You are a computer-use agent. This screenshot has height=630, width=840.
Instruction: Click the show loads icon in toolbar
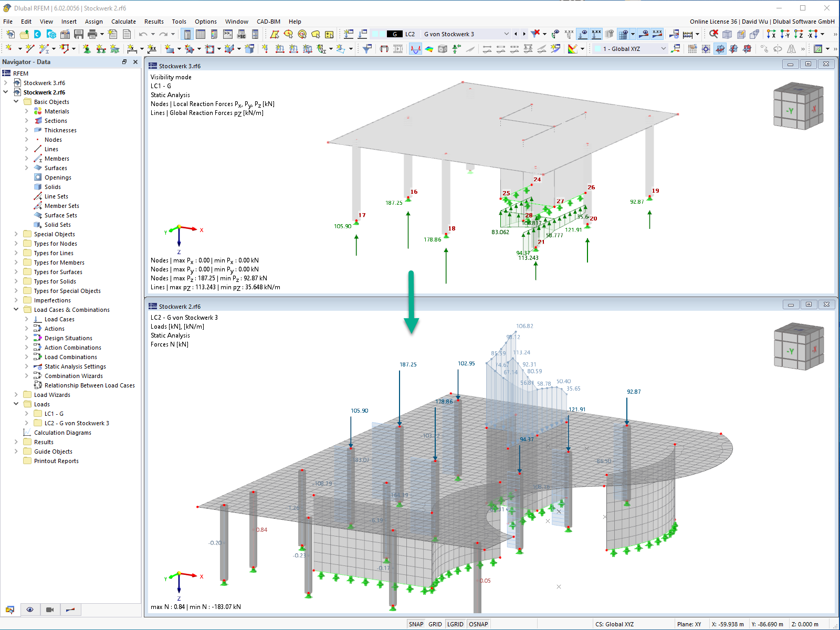pyautogui.click(x=583, y=34)
